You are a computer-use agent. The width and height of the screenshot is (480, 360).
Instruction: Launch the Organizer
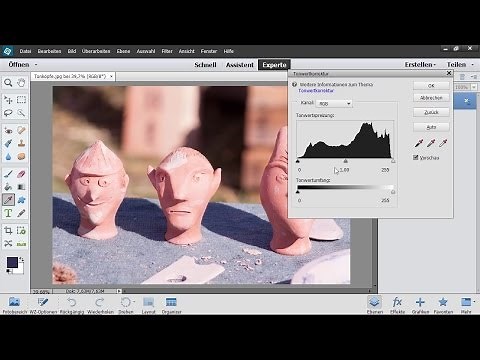coord(171,305)
